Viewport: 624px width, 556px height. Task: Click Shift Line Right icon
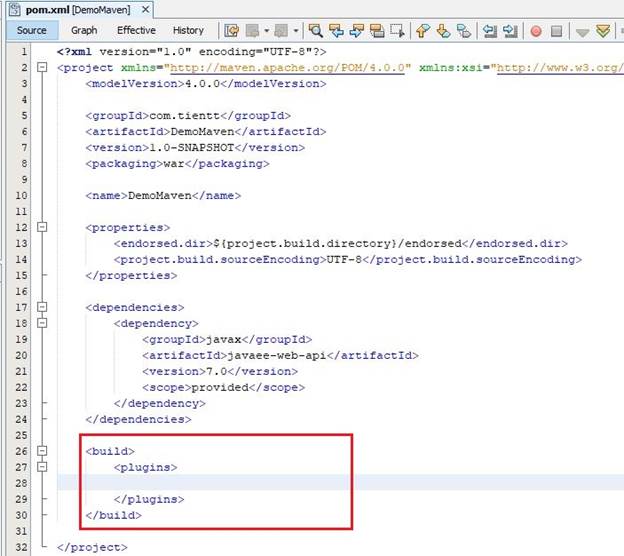coord(510,30)
